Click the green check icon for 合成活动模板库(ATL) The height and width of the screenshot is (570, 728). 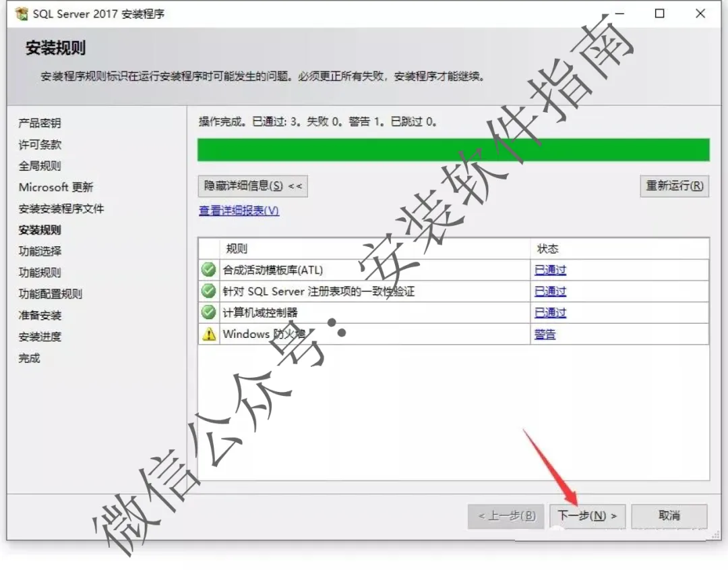(x=209, y=270)
